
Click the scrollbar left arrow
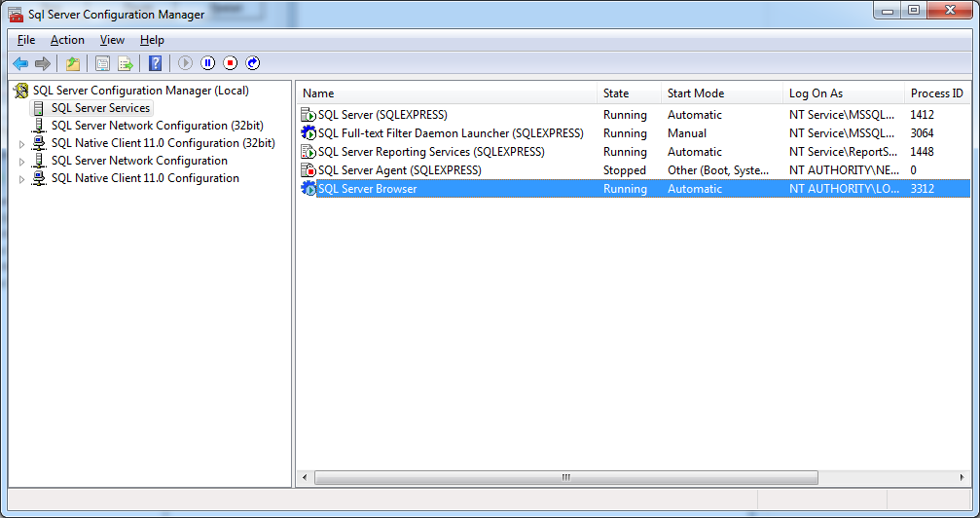(305, 477)
